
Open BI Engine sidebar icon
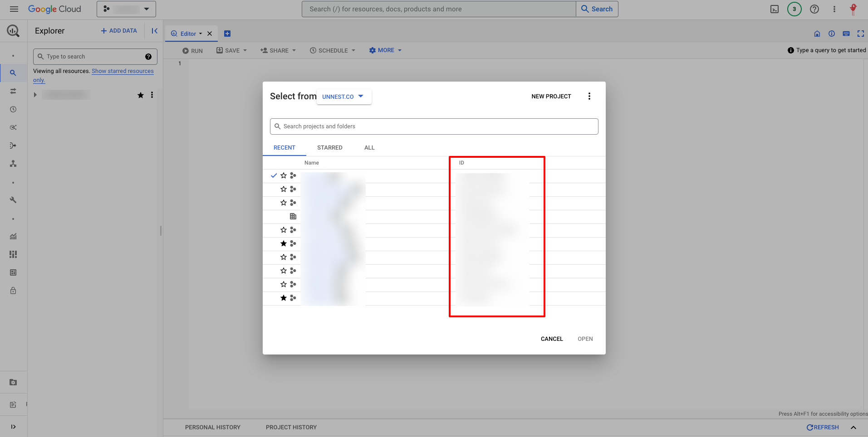tap(13, 272)
